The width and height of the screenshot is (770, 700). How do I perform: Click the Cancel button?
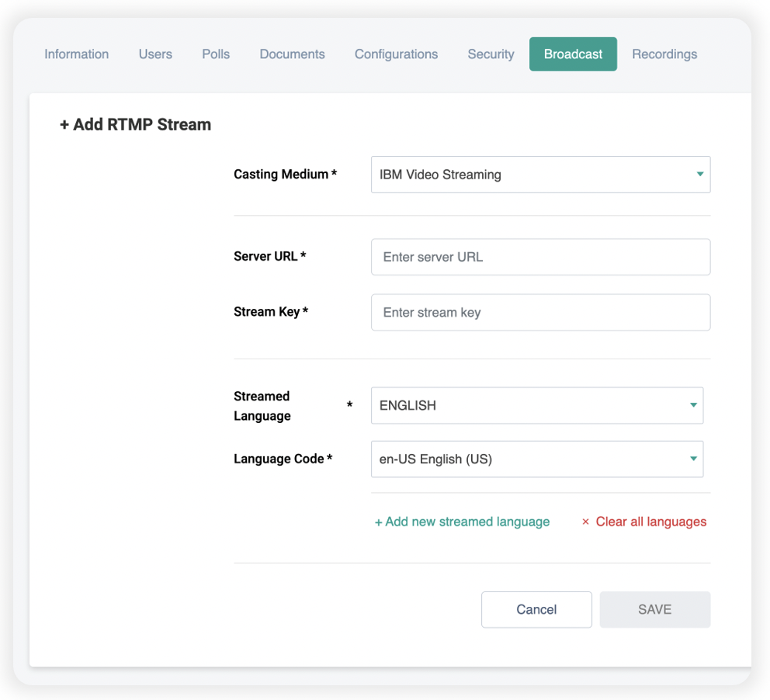(x=536, y=610)
